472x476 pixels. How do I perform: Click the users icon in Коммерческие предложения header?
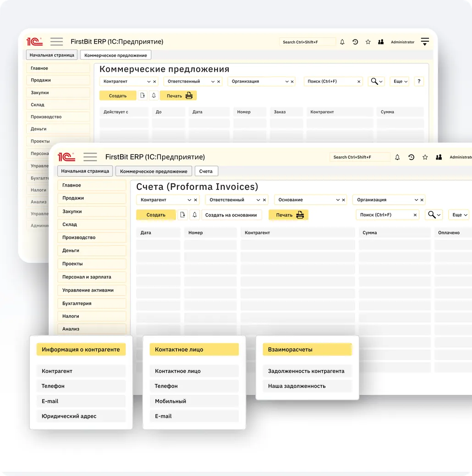(381, 42)
